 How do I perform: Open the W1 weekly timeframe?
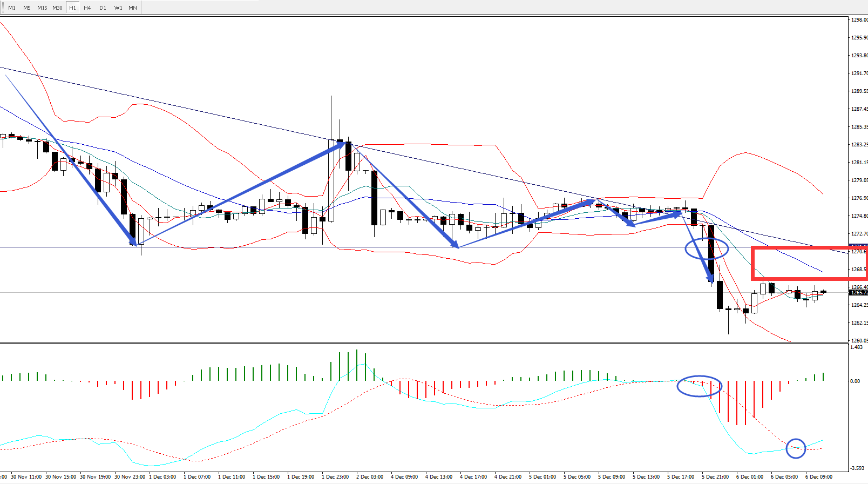(118, 8)
